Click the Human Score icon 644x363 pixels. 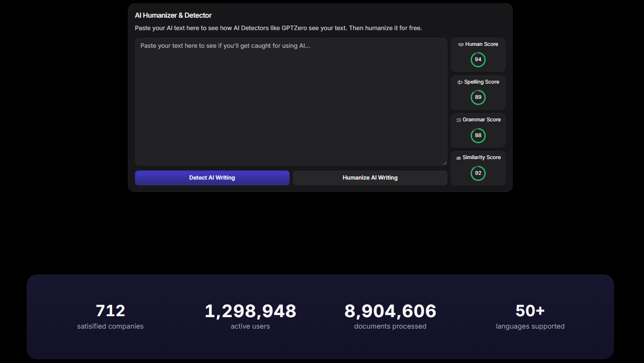click(x=461, y=44)
